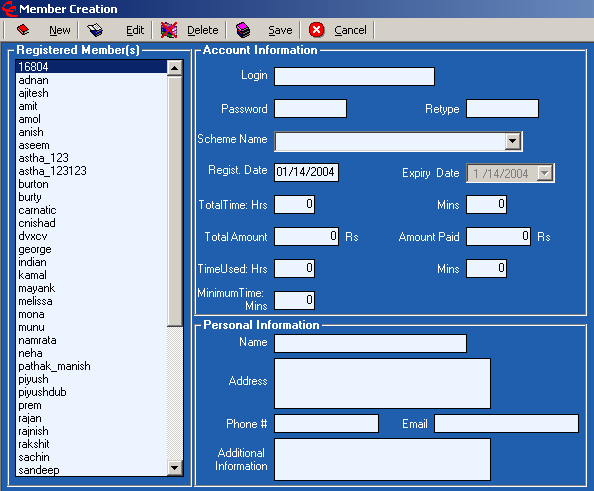Open the Scheme Name dropdown
The height and width of the screenshot is (491, 594).
tap(512, 141)
